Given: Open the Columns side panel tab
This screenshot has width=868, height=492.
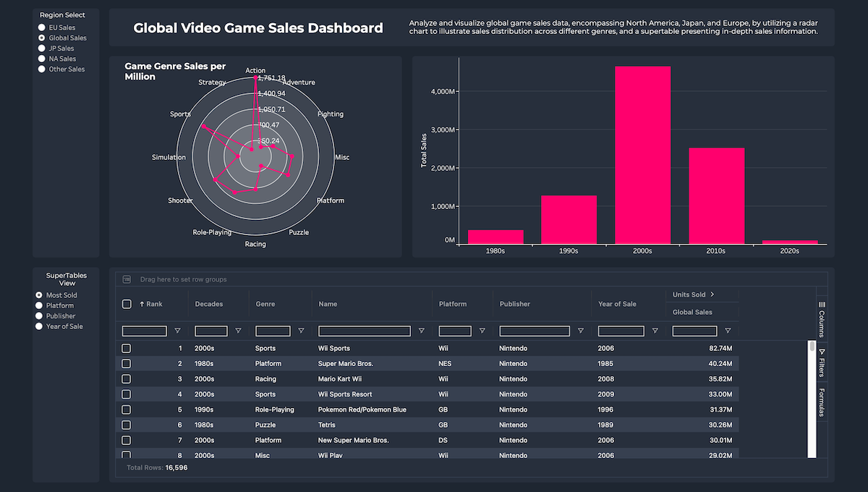Looking at the screenshot, I should [821, 319].
